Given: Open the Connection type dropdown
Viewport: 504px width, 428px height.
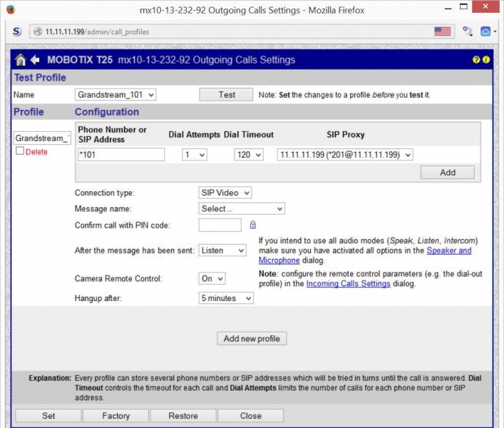Looking at the screenshot, I should click(x=225, y=193).
